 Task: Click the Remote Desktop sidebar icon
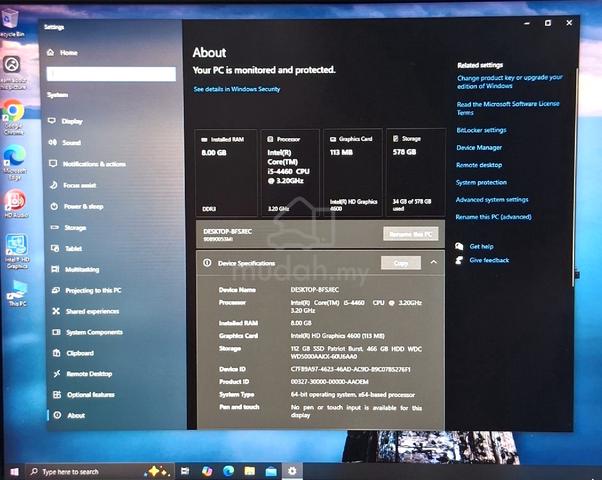[57, 374]
